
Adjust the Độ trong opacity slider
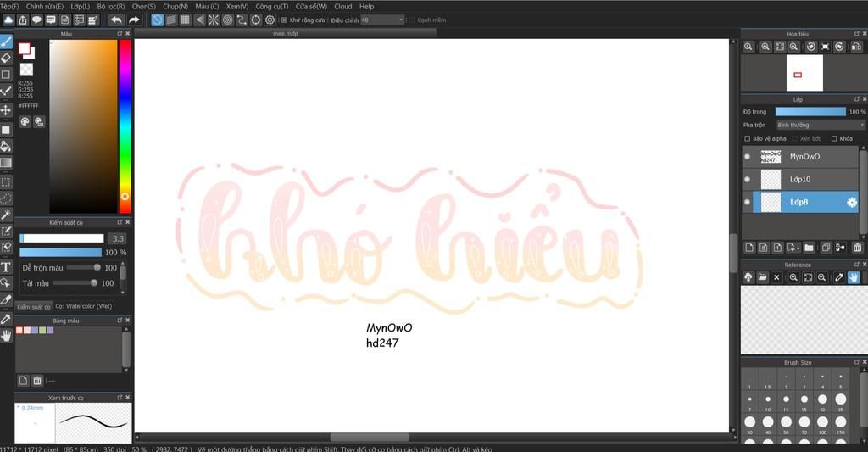(x=810, y=112)
